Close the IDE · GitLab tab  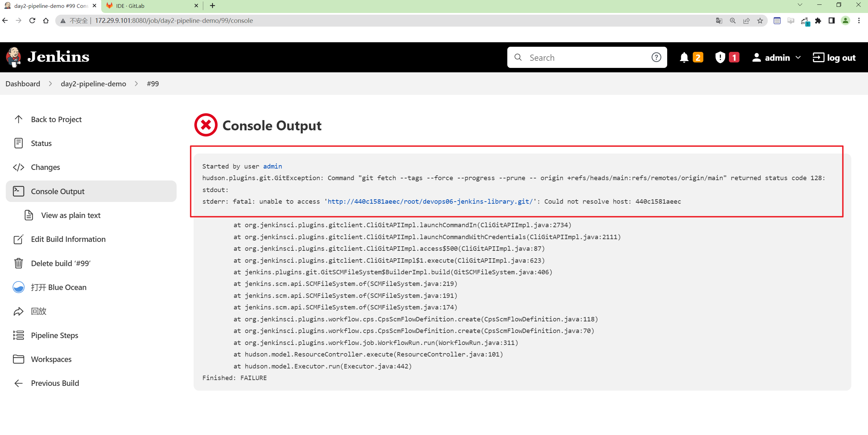click(x=196, y=6)
